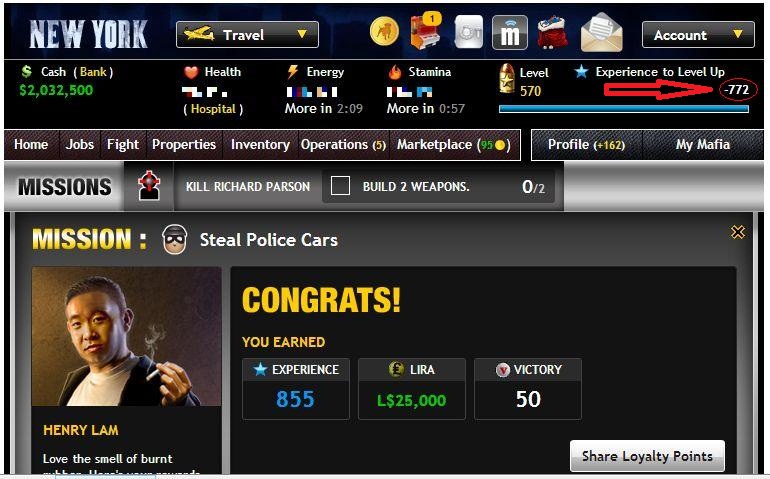Viewport: 770px width, 479px height.
Task: Open the Bank link beside Cash
Action: tap(93, 72)
